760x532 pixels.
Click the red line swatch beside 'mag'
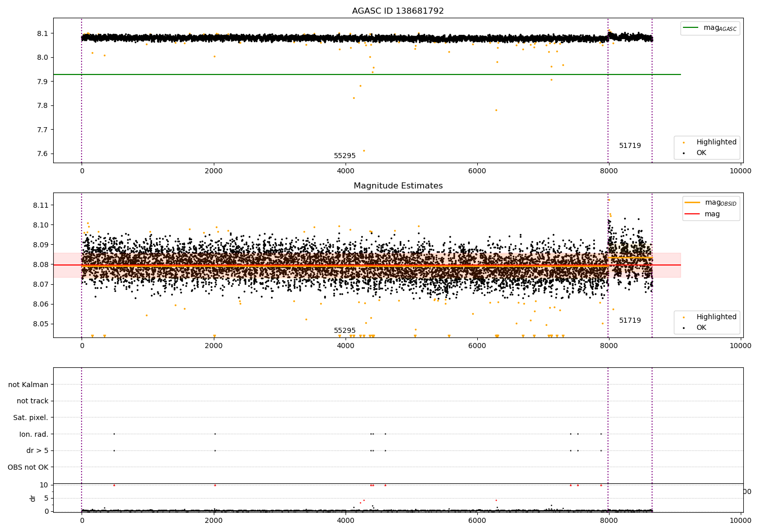[x=692, y=214]
